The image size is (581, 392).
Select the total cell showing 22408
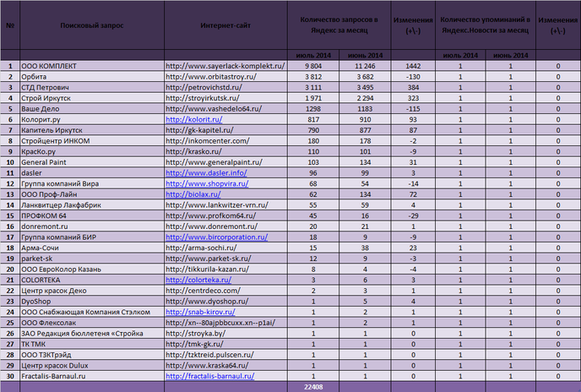[313, 387]
